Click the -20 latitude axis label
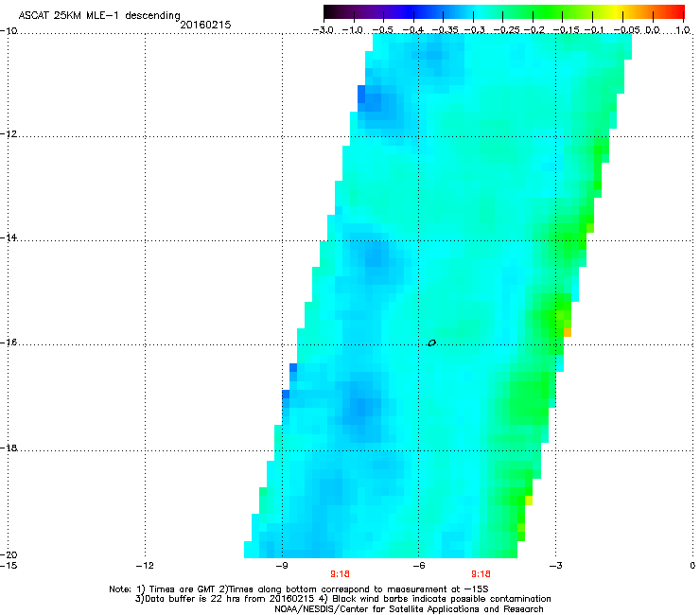Viewport: 700px width, 615px height. pyautogui.click(x=9, y=554)
